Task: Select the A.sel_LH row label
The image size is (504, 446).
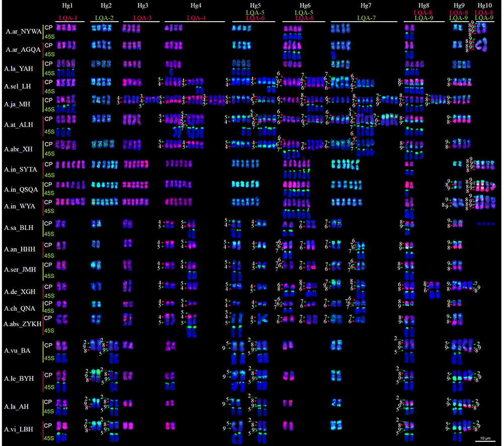Action: click(x=18, y=86)
